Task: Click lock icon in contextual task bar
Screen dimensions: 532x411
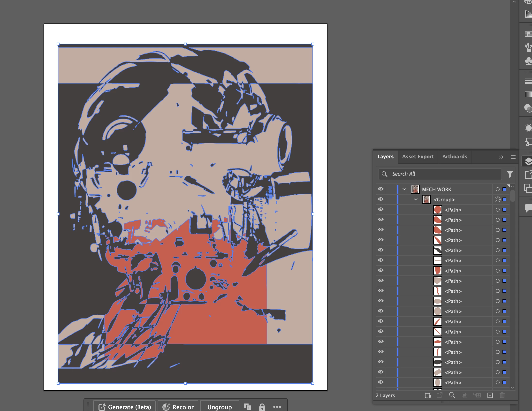Action: [x=262, y=407]
